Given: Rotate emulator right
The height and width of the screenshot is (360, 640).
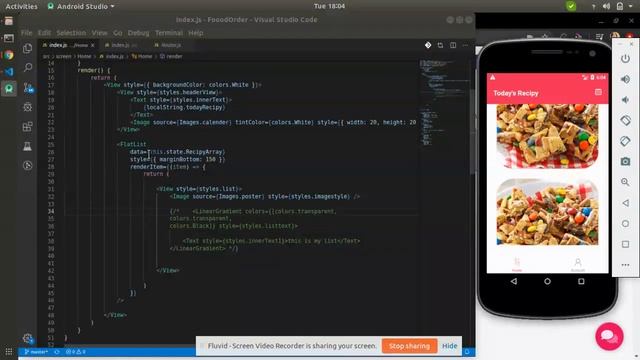Looking at the screenshot, I should click(x=625, y=141).
